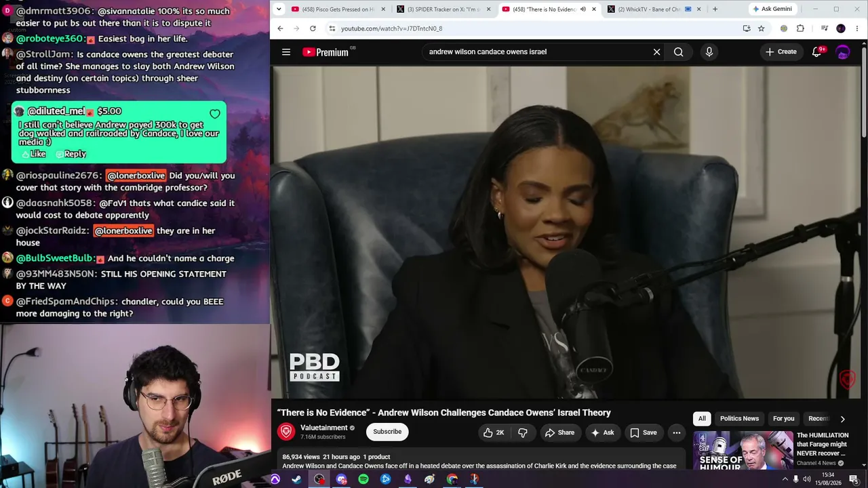Show hidden system tray icons
This screenshot has width=868, height=488.
click(785, 479)
